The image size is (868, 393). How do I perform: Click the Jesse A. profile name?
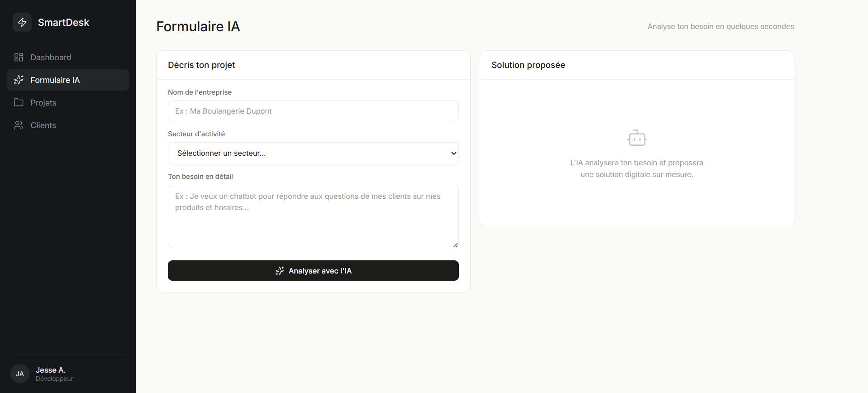[x=51, y=370]
